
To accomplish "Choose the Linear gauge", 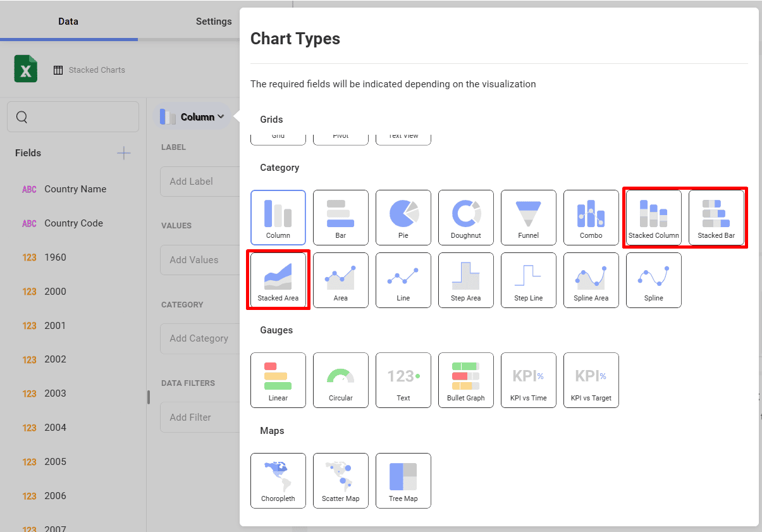I will pyautogui.click(x=278, y=380).
